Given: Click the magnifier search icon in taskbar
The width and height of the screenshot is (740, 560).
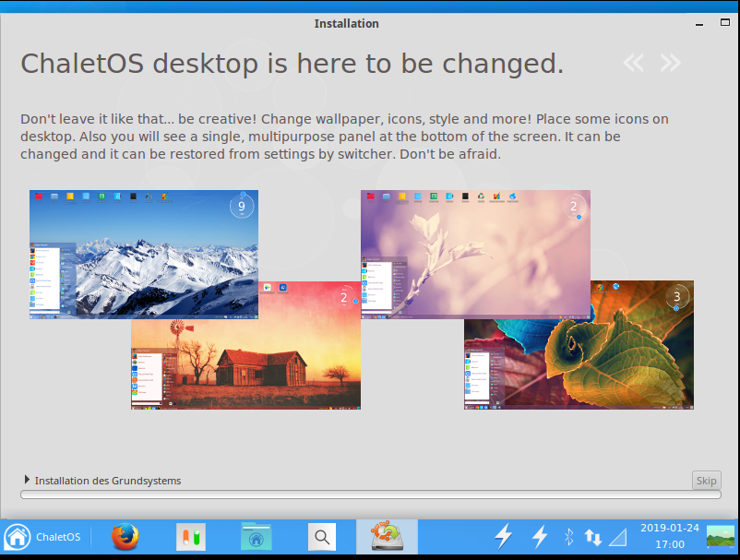Looking at the screenshot, I should 321,537.
